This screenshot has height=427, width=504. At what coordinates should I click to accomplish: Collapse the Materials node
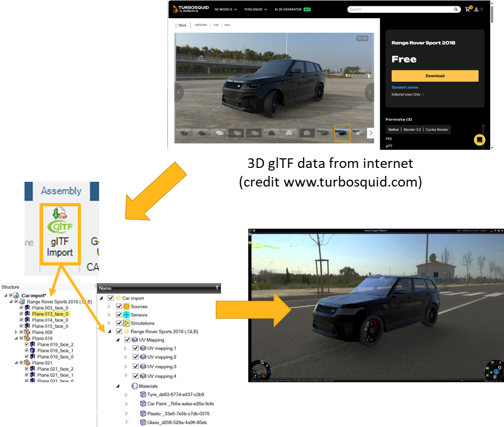pyautogui.click(x=118, y=386)
